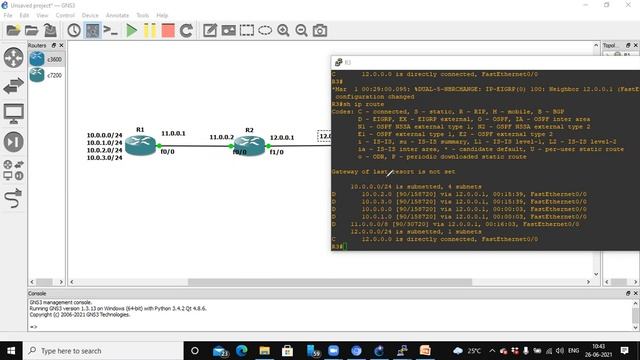Close the Routers panel
640x360 pixels.
pos(61,45)
